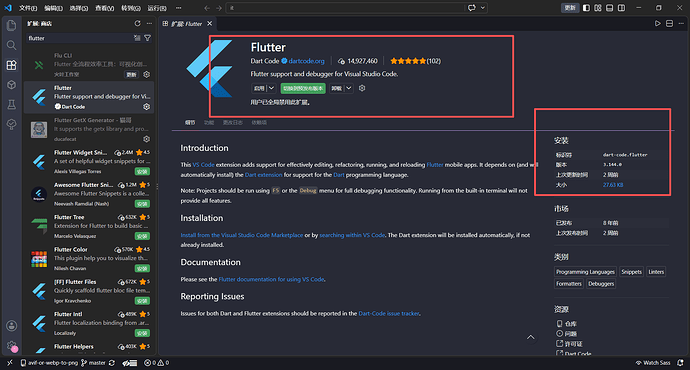Viewport: 690px width, 370px height.
Task: Click the scroll-to-top chevron on the details page
Action: 531,337
